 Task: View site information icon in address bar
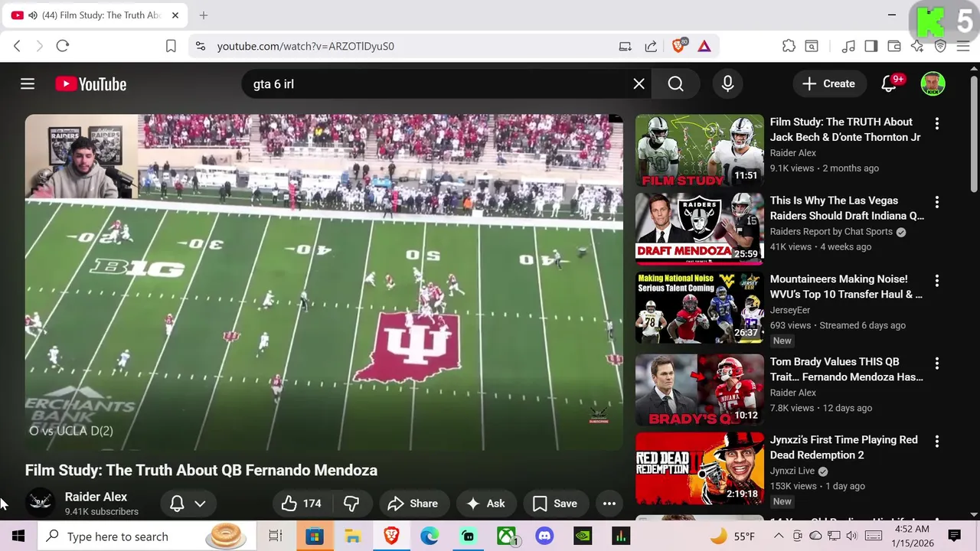(201, 46)
